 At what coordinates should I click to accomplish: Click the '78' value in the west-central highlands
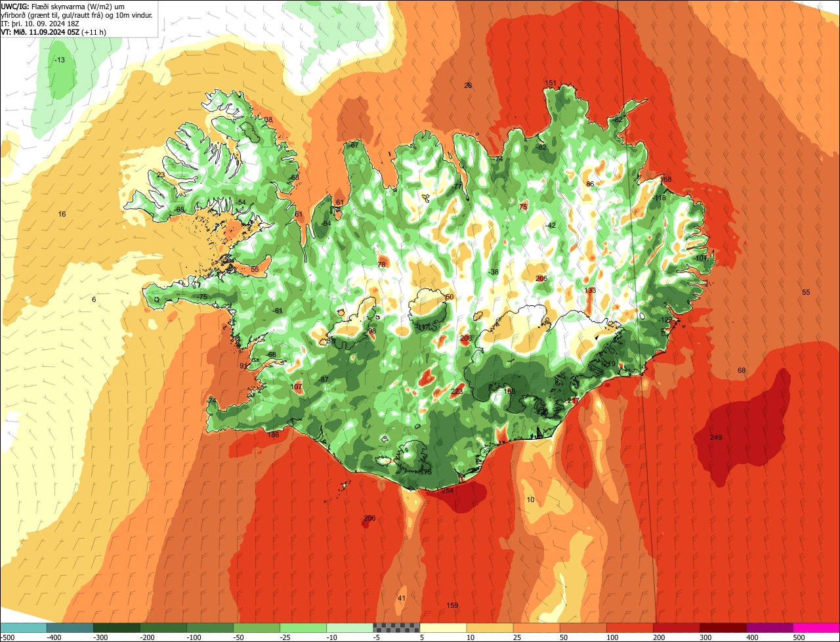point(381,265)
